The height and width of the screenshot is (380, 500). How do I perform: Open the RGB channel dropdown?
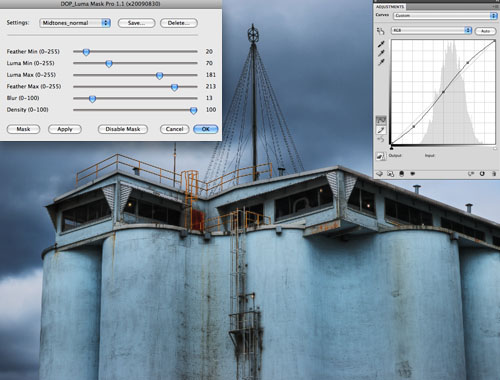(x=431, y=30)
